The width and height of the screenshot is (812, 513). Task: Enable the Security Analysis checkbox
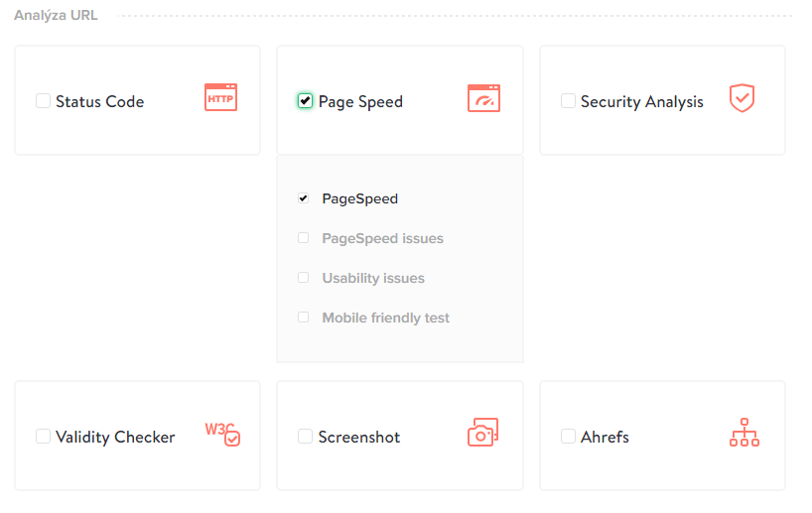point(568,100)
